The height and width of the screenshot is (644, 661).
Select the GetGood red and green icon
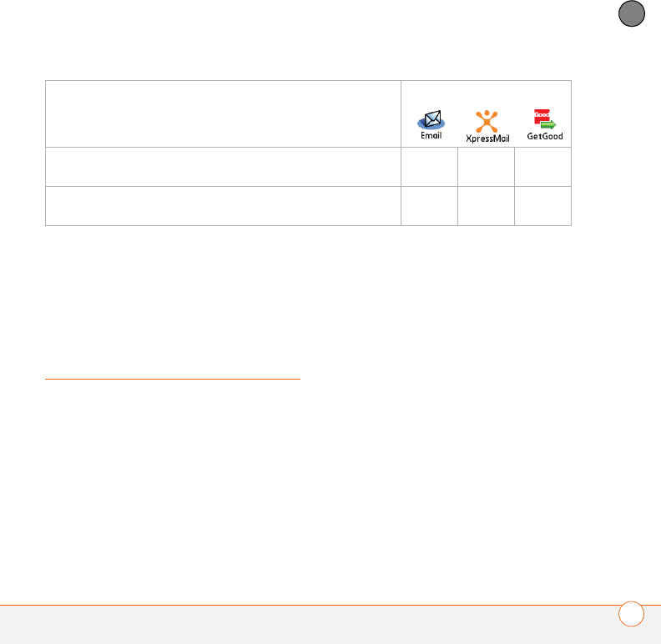[x=545, y=119]
